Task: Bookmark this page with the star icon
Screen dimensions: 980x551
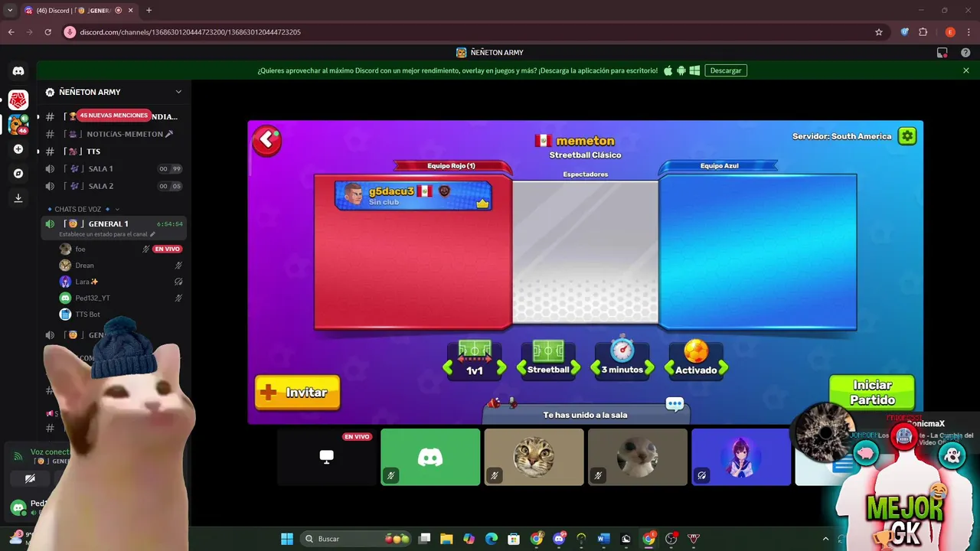Action: (879, 32)
